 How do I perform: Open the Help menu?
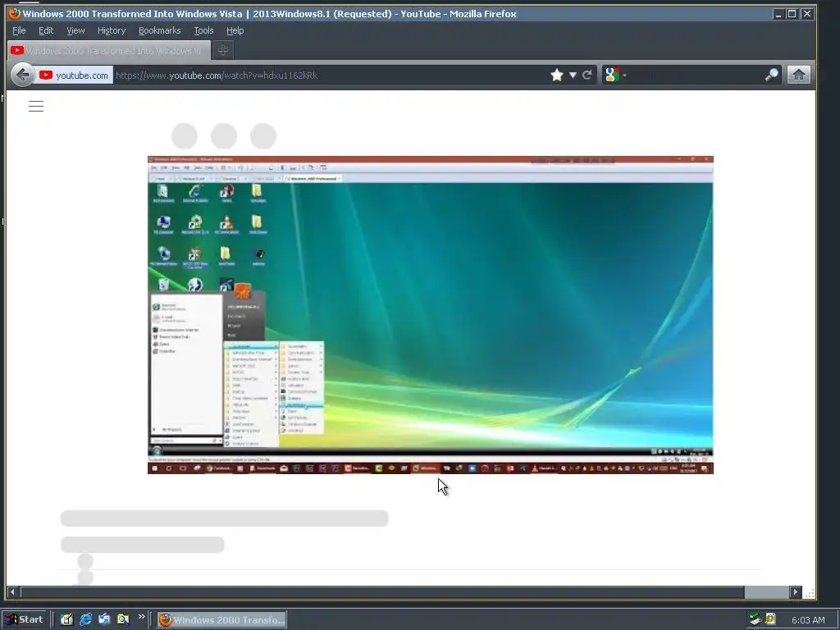(x=235, y=30)
